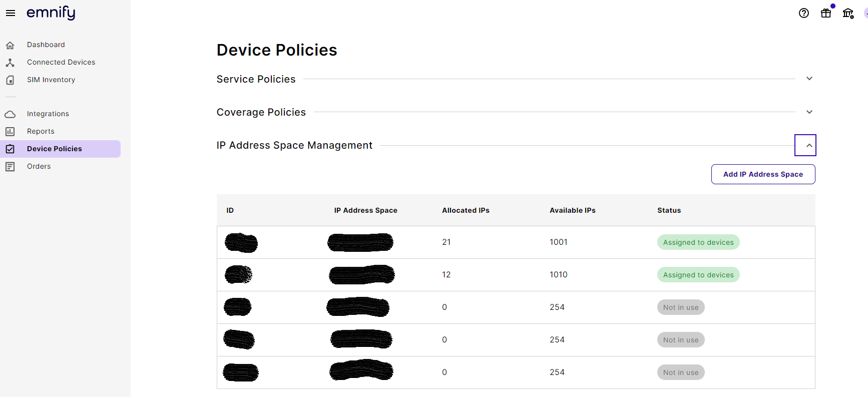
Task: Open the gift what's new icon
Action: pyautogui.click(x=826, y=13)
